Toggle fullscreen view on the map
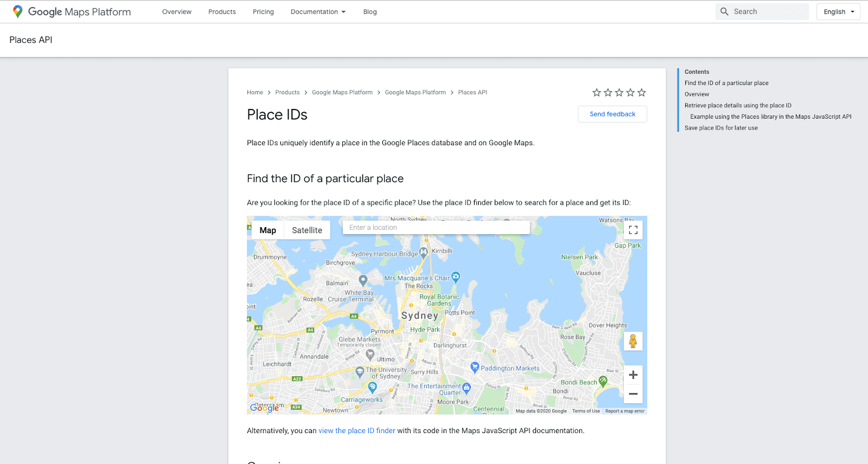868x464 pixels. point(633,230)
